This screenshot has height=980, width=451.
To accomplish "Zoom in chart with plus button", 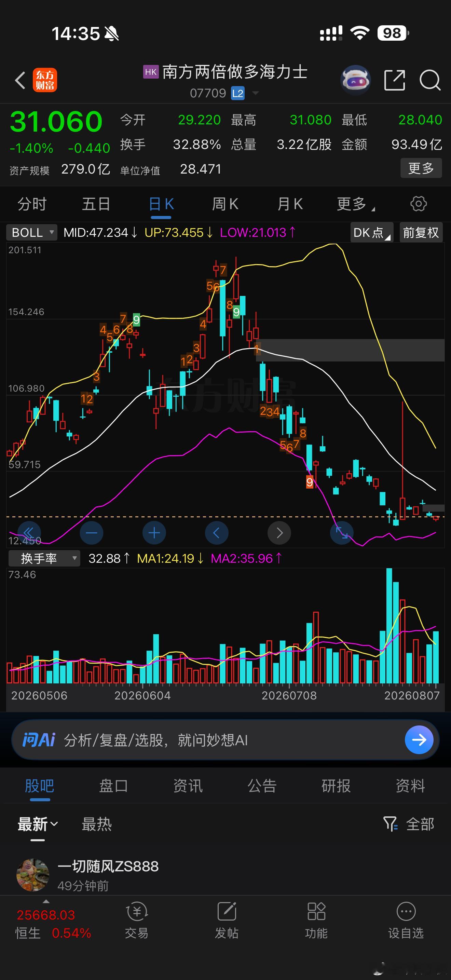I will [154, 533].
